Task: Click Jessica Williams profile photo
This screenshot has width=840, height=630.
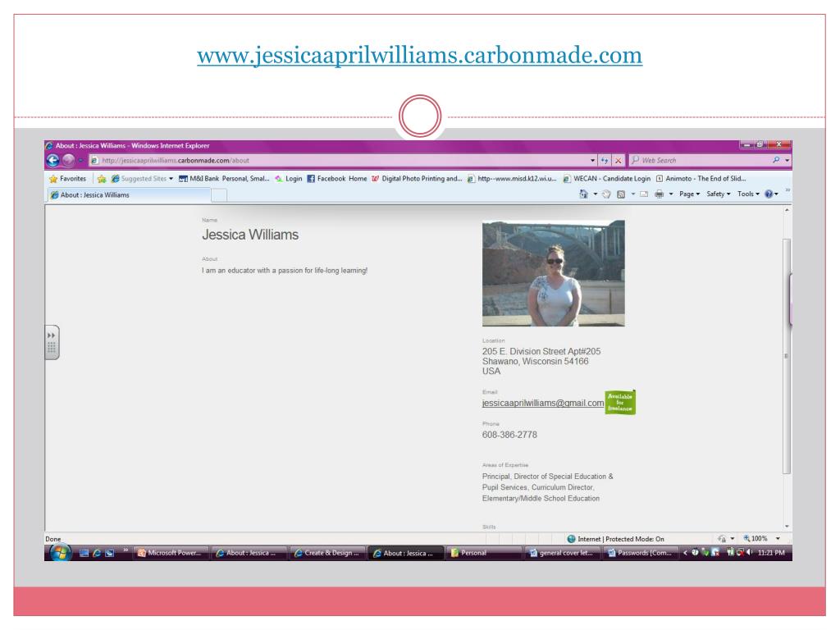Action: [x=554, y=273]
